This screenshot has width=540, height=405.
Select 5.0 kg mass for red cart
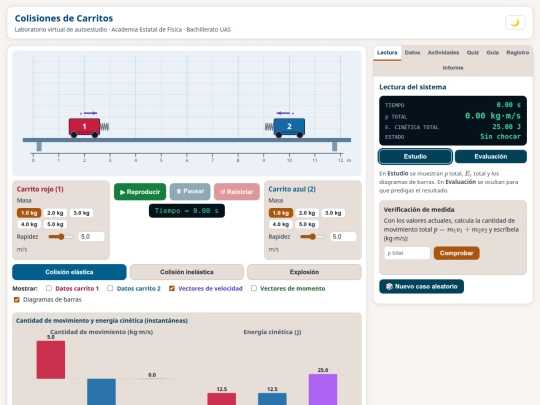pos(55,224)
